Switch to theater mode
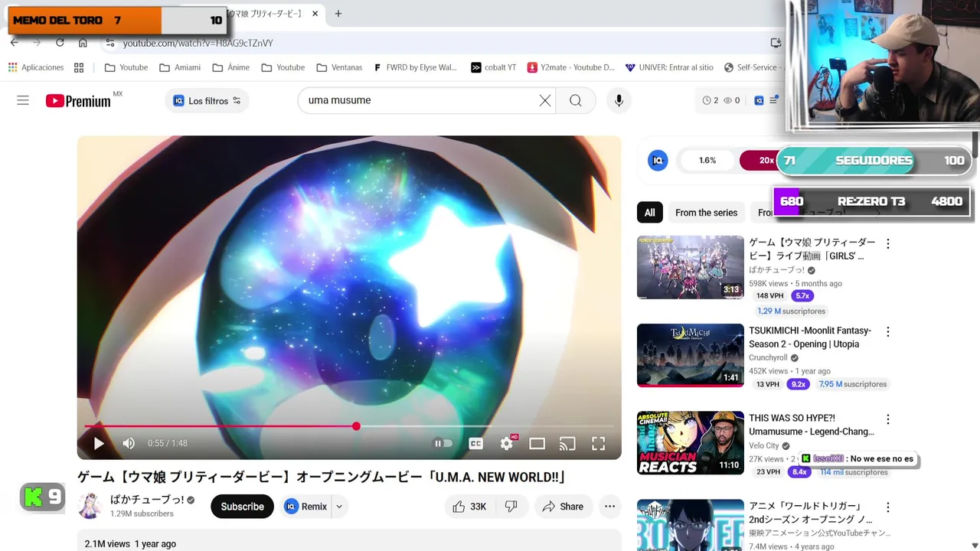980x551 pixels. coord(537,443)
